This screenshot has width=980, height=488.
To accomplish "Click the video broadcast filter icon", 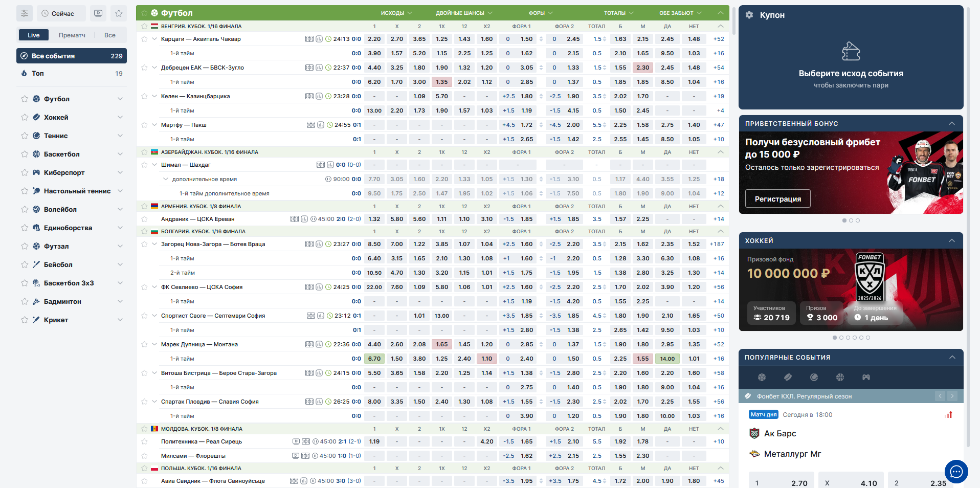I will coord(98,13).
